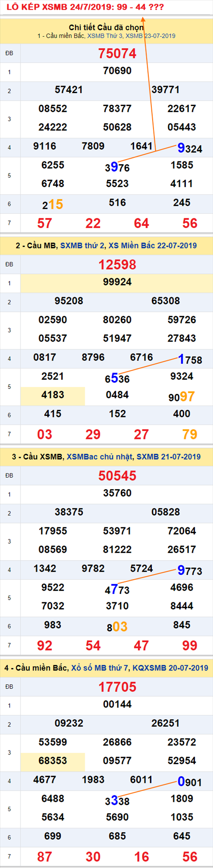This screenshot has height=868, width=213.
Task: Open the XSMB Thứ 3 link
Action: point(106,36)
